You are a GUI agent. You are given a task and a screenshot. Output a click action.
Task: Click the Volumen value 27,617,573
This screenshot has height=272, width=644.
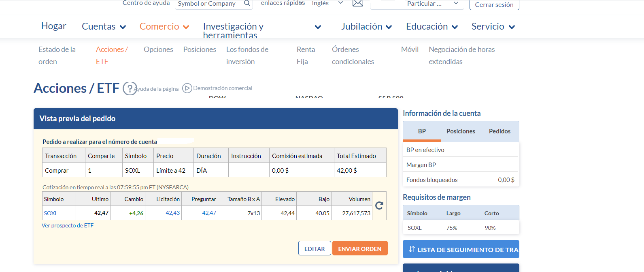pyautogui.click(x=356, y=213)
